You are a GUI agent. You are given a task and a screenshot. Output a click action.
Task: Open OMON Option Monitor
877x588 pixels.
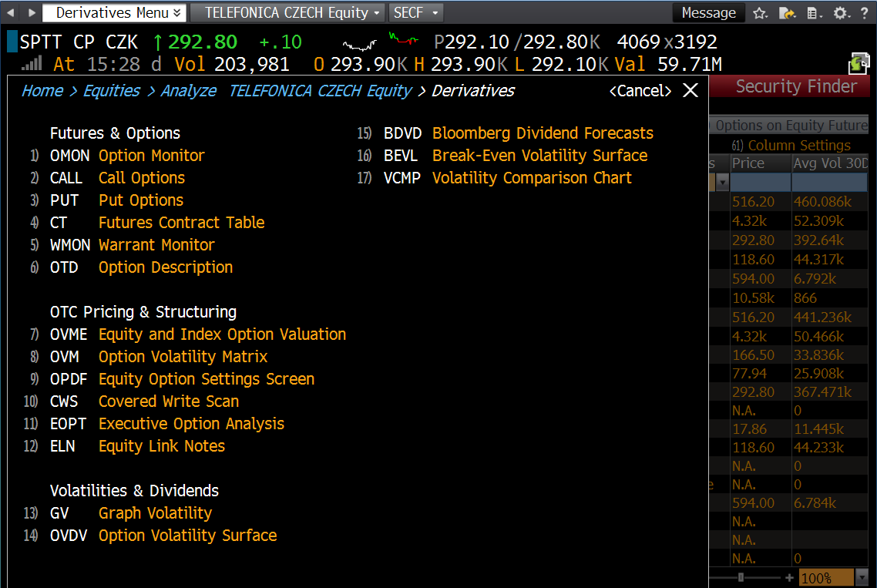coord(127,156)
